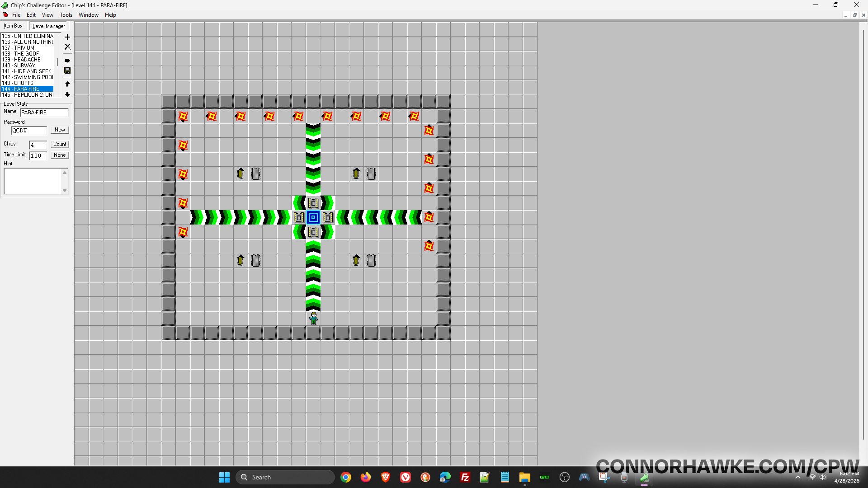Open File Explorer from the taskbar
The image size is (868, 488).
pyautogui.click(x=525, y=477)
